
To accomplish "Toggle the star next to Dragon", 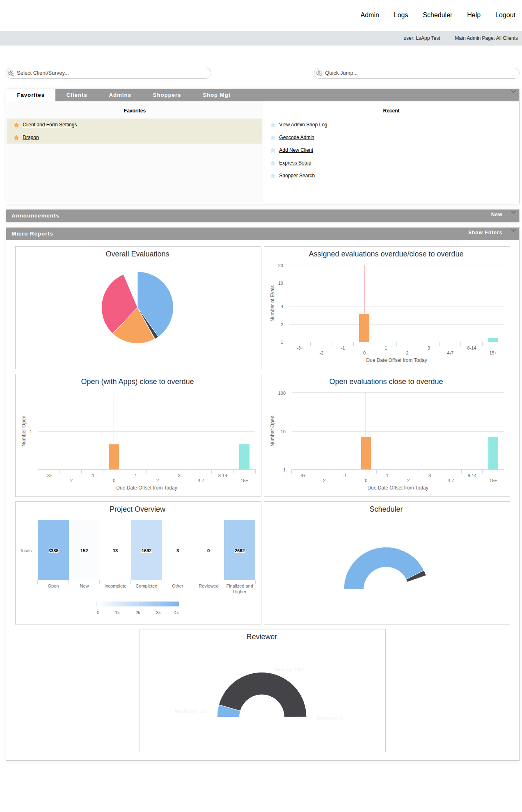I will coord(16,138).
